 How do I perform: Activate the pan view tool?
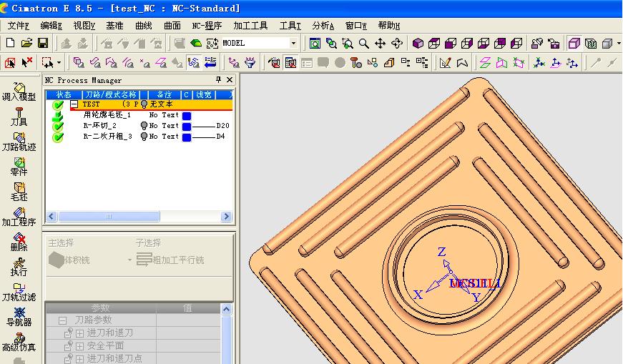click(381, 43)
